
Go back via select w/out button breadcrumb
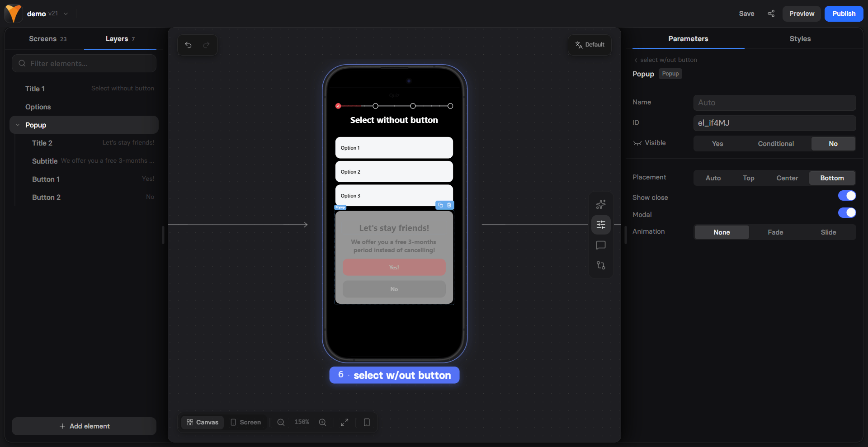pos(665,60)
